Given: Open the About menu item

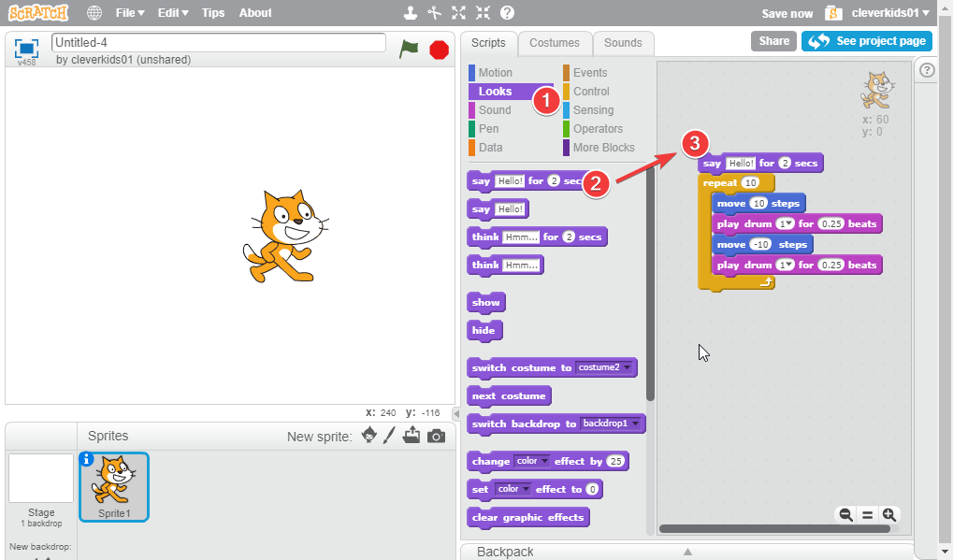Looking at the screenshot, I should 255,13.
